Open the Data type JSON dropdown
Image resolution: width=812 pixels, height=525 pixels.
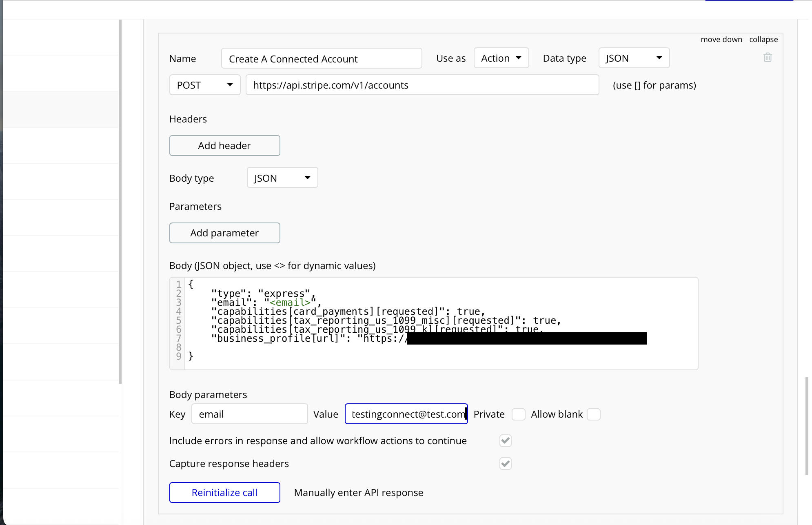634,58
